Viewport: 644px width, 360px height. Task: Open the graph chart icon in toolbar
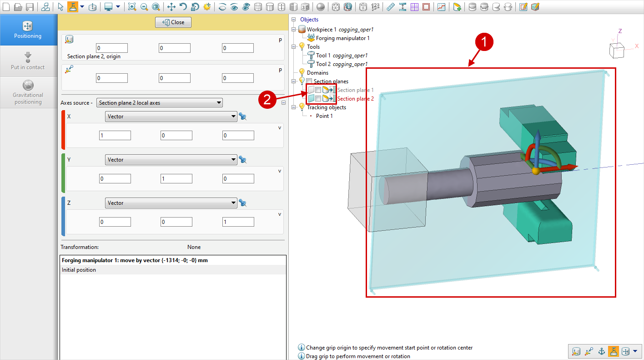441,7
